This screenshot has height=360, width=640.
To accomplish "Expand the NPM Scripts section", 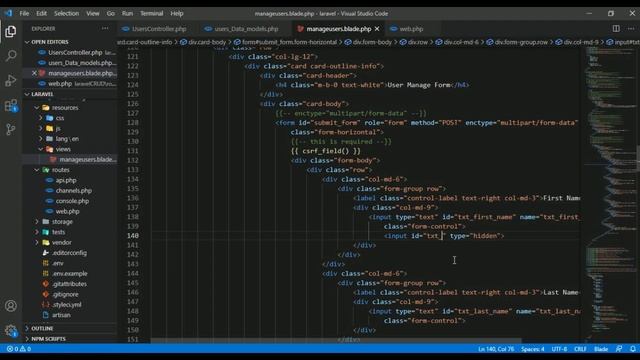I will click(69, 339).
